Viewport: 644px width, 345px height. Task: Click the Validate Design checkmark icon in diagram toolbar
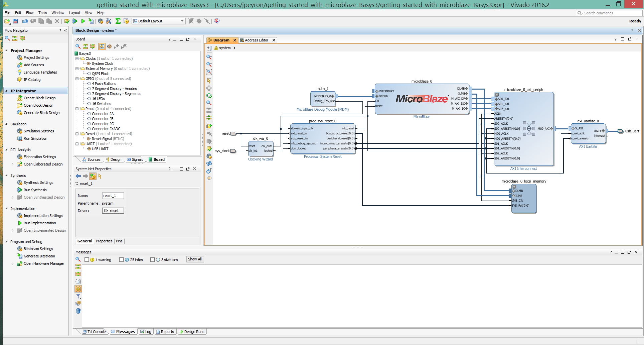(209, 149)
